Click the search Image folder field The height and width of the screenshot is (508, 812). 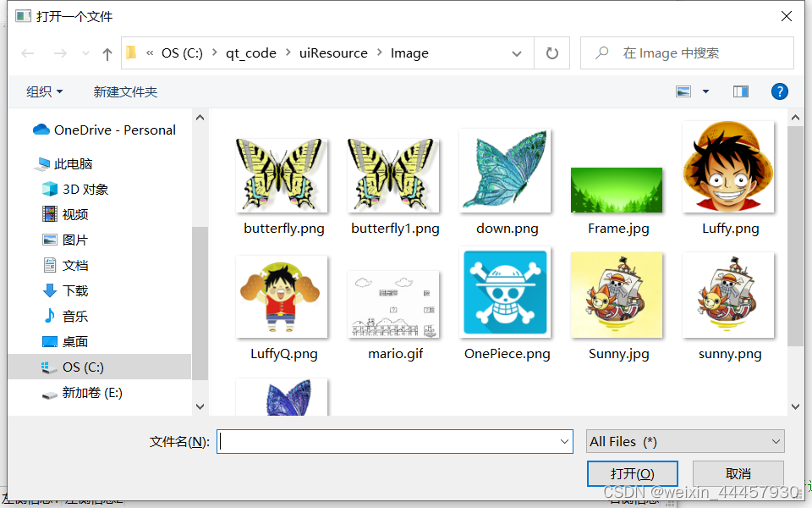(687, 52)
